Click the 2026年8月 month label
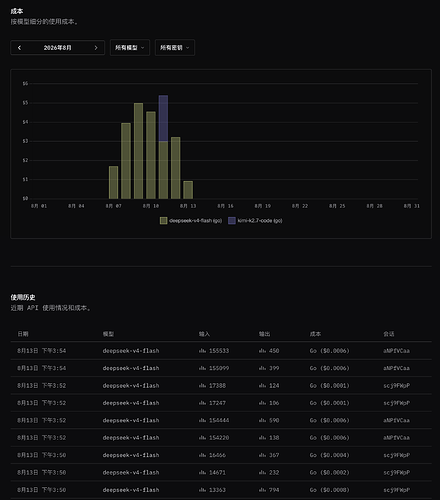Viewport: 440px width, 500px height. [x=57, y=48]
